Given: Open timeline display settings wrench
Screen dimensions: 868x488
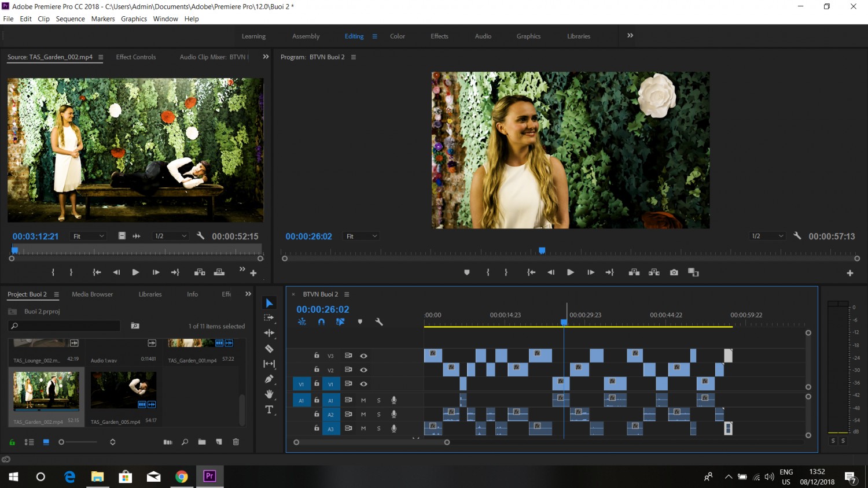Looking at the screenshot, I should tap(379, 322).
